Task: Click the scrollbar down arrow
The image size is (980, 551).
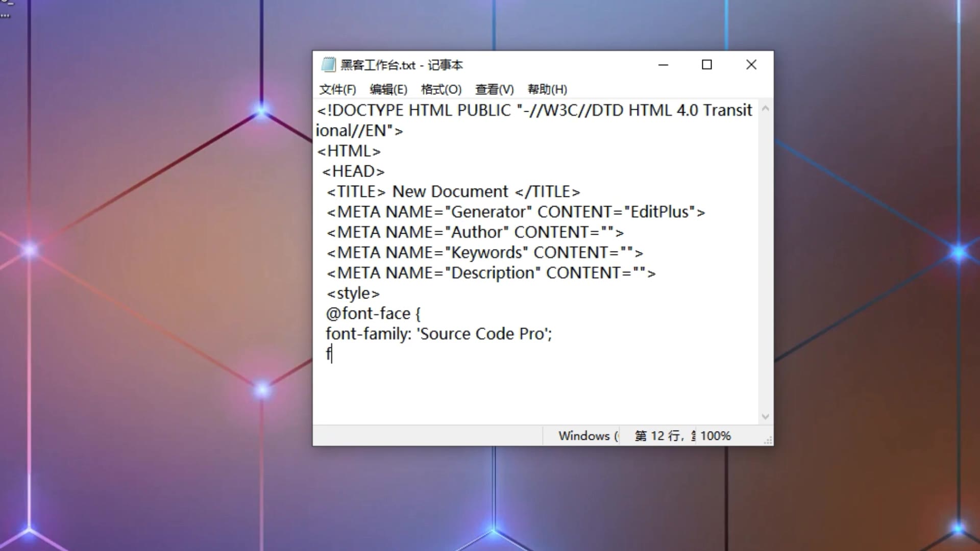Action: click(x=765, y=417)
